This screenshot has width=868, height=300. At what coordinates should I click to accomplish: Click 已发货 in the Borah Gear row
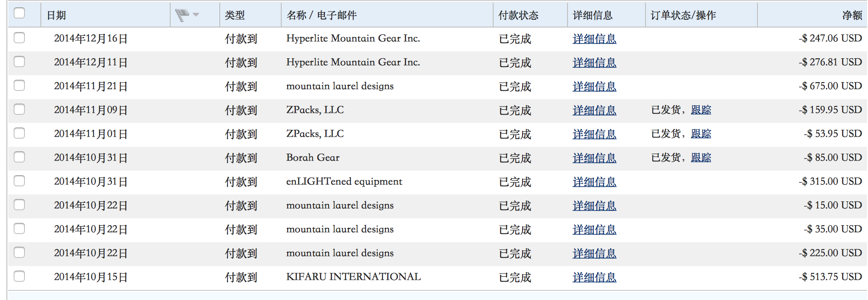666,158
